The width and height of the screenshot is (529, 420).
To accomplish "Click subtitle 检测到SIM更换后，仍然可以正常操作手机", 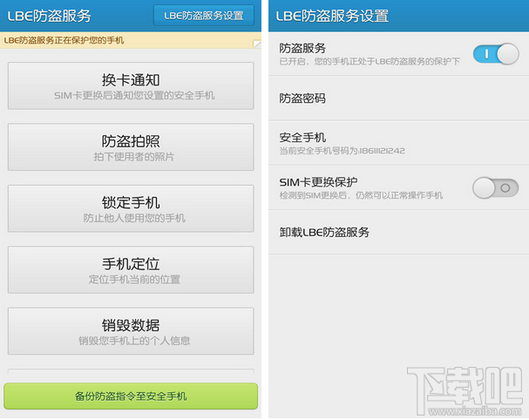I will [x=361, y=195].
